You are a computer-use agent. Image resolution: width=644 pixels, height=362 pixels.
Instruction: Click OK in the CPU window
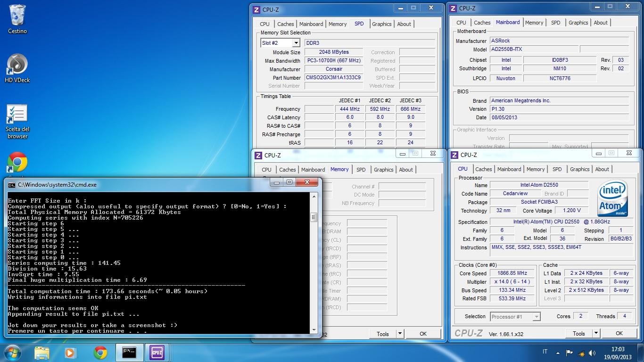tap(619, 333)
